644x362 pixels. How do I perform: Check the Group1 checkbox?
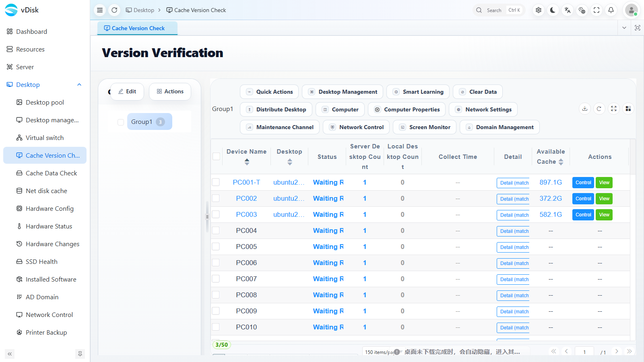[x=121, y=122]
